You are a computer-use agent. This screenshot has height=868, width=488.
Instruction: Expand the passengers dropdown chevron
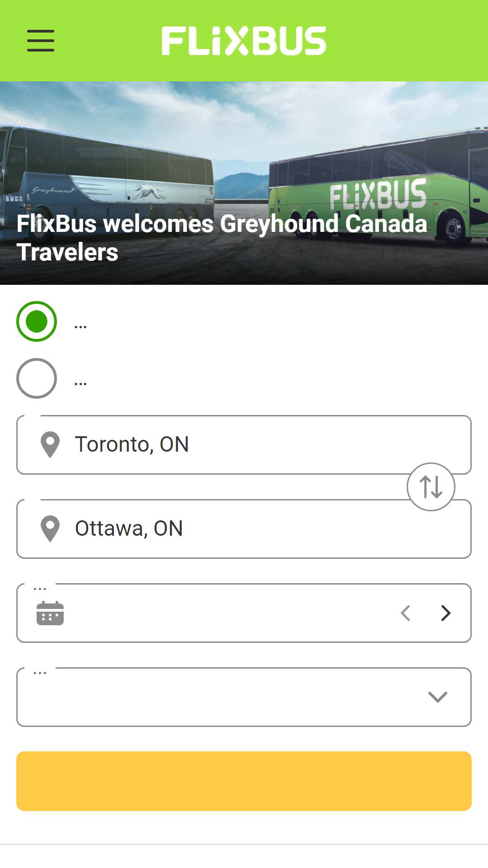click(437, 697)
